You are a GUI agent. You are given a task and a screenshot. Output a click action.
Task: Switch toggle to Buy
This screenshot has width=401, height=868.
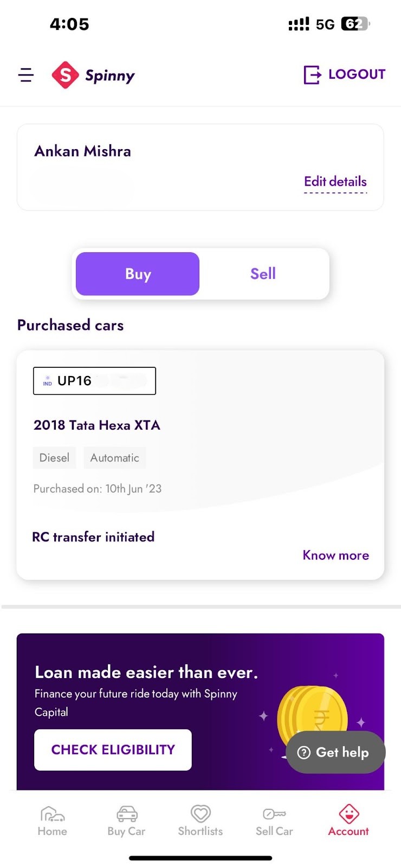point(138,274)
